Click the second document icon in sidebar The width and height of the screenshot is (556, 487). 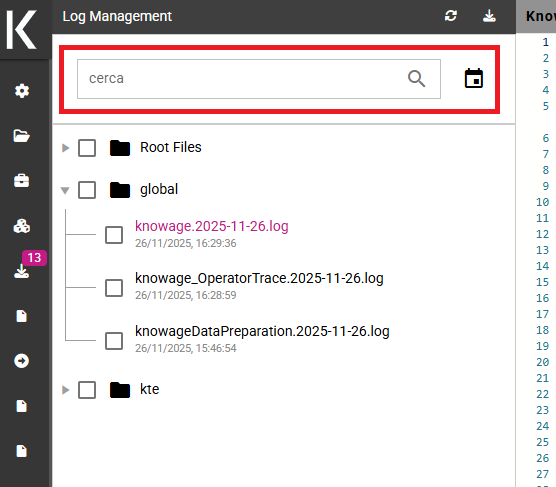click(x=22, y=406)
